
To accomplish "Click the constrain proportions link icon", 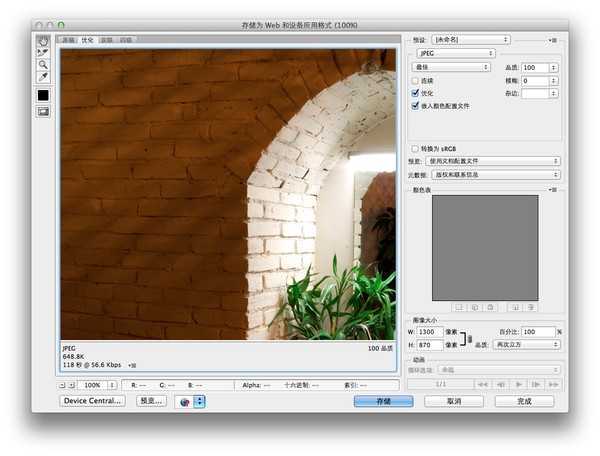I will pyautogui.click(x=470, y=339).
